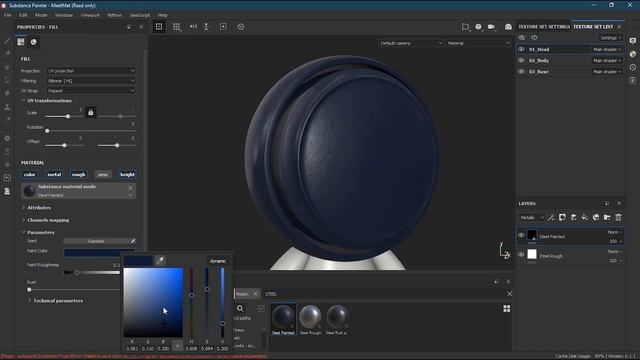Image resolution: width=640 pixels, height=360 pixels.
Task: Collapse the UV transformations section
Action: coord(24,100)
